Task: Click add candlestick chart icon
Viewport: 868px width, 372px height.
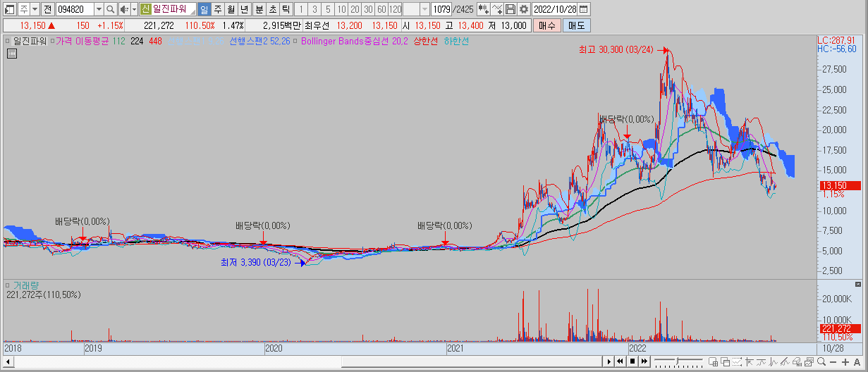Action: (x=484, y=9)
